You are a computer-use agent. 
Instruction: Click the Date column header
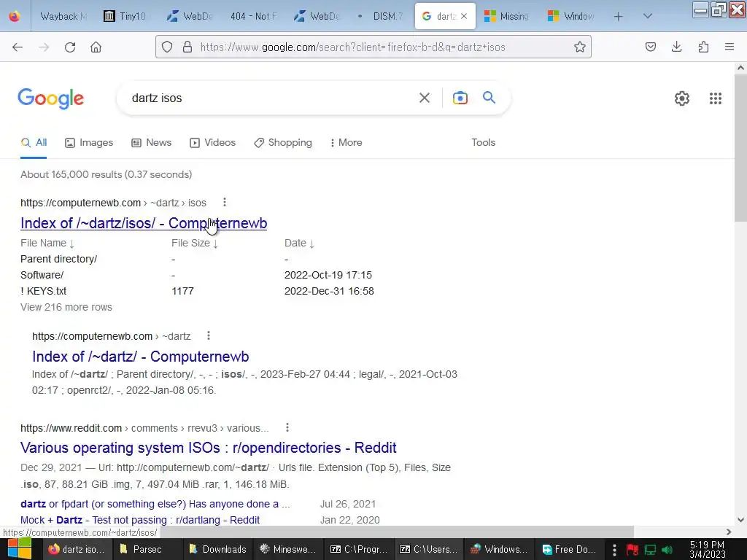298,243
